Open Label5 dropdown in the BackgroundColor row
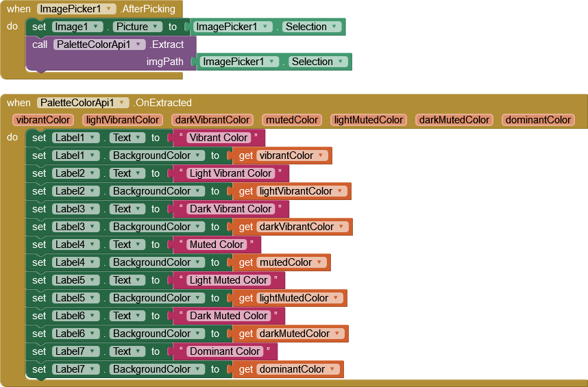Viewport: 588px width, 387px height. pyautogui.click(x=76, y=298)
